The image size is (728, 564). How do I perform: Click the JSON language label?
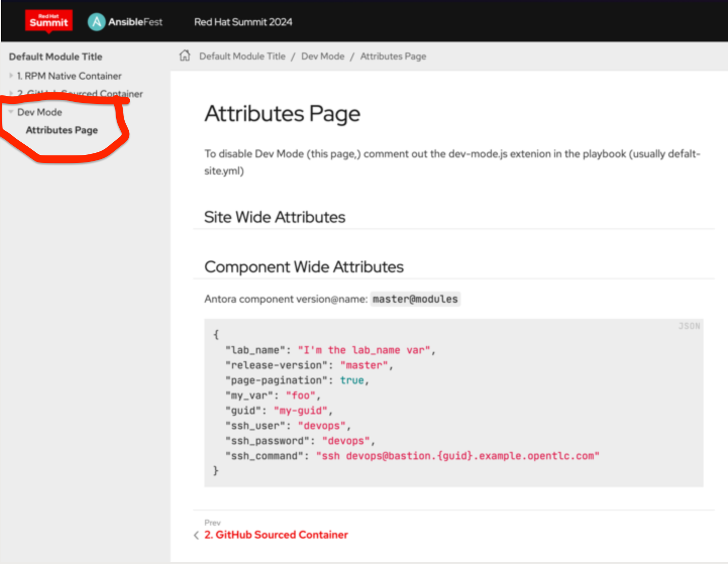click(689, 326)
